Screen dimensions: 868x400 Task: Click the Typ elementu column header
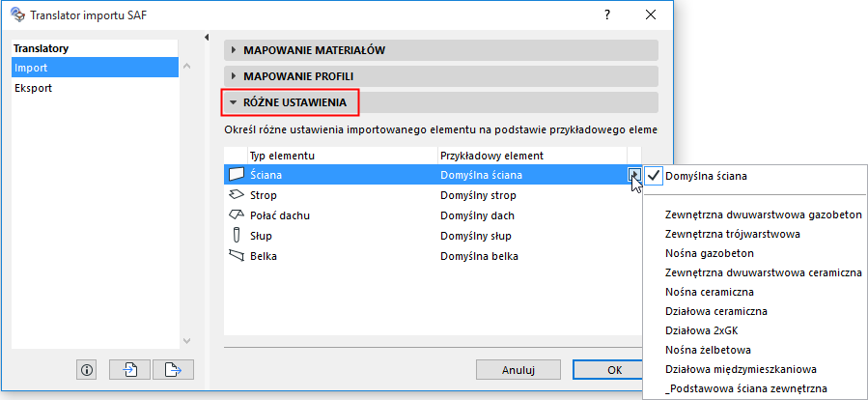[x=342, y=156]
